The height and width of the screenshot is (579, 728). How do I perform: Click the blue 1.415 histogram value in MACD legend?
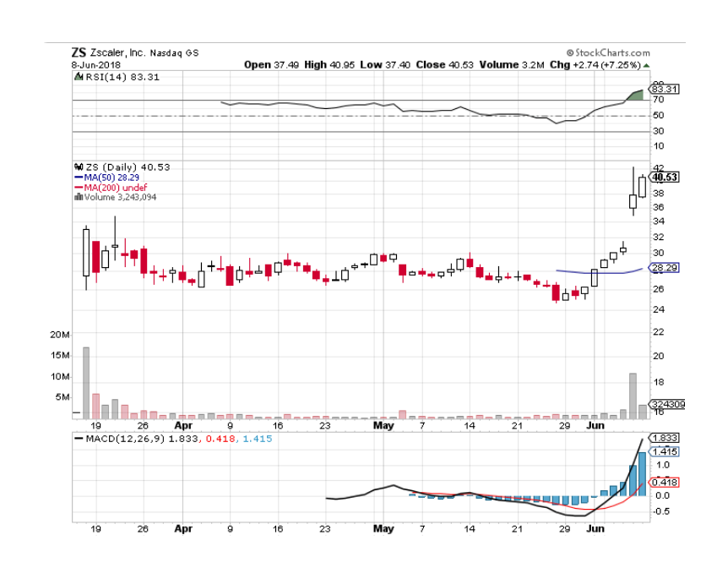258,439
